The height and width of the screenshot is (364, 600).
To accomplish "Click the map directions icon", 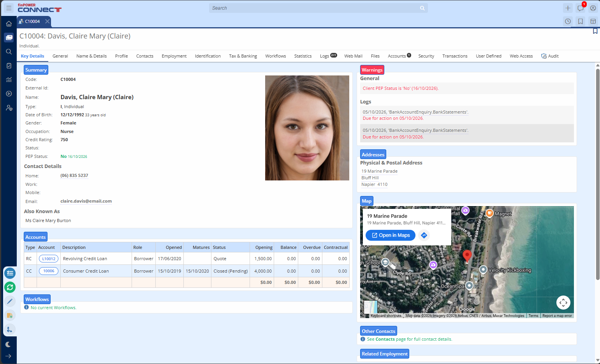I will 424,235.
